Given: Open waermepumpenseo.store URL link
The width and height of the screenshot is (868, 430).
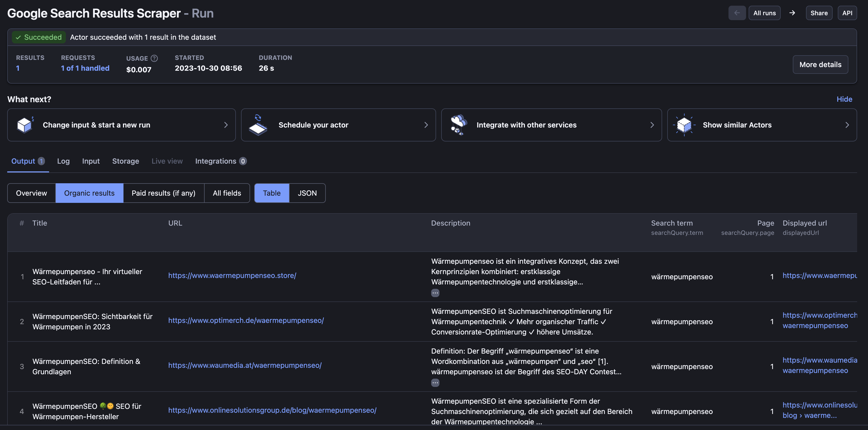Looking at the screenshot, I should [x=232, y=275].
